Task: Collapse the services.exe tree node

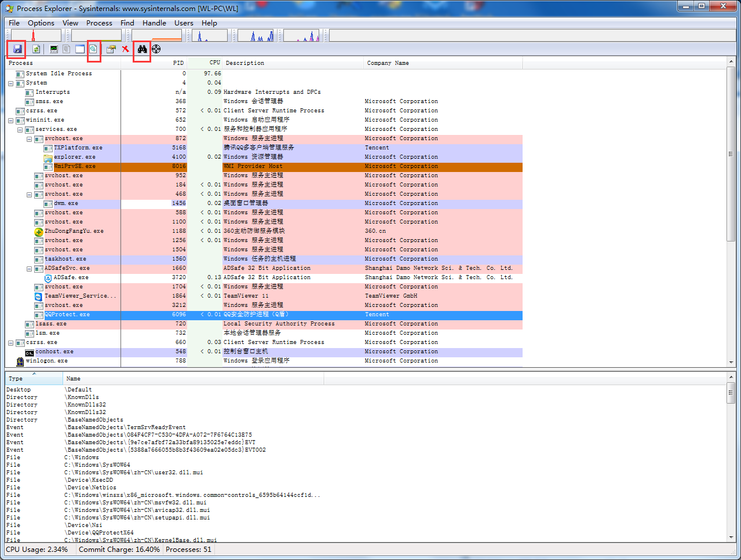Action: pos(20,130)
